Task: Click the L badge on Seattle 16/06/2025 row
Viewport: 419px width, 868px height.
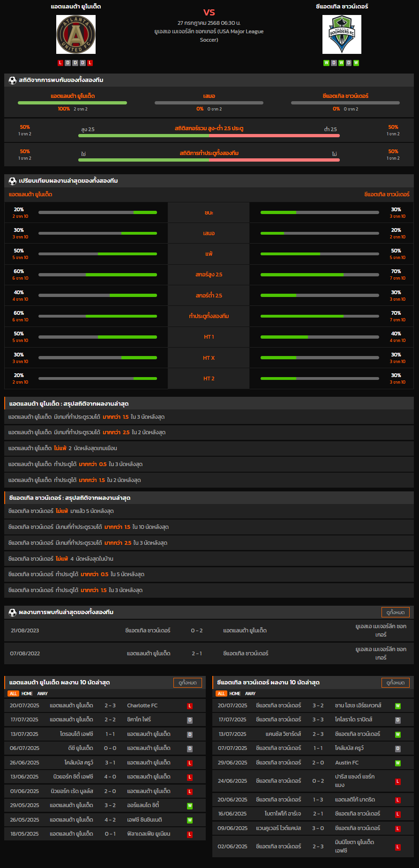Action: pyautogui.click(x=398, y=814)
